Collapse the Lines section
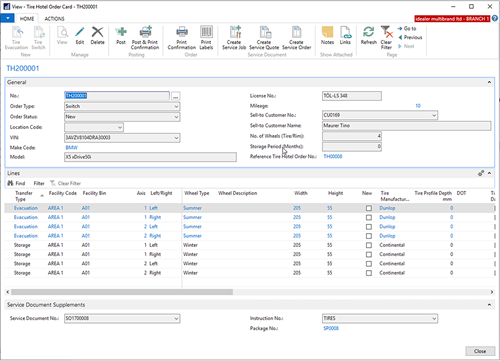This screenshot has width=500, height=361. 489,173
